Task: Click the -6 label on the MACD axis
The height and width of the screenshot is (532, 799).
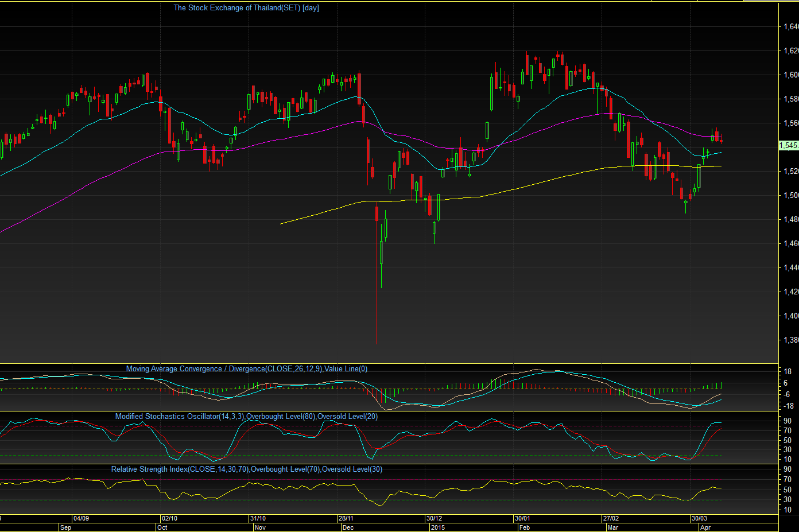Action: [x=787, y=395]
